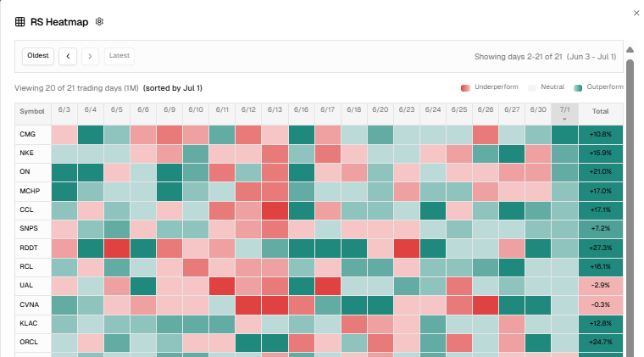The width and height of the screenshot is (644, 357).
Task: Click the +17.1% total for CCL
Action: 601,209
